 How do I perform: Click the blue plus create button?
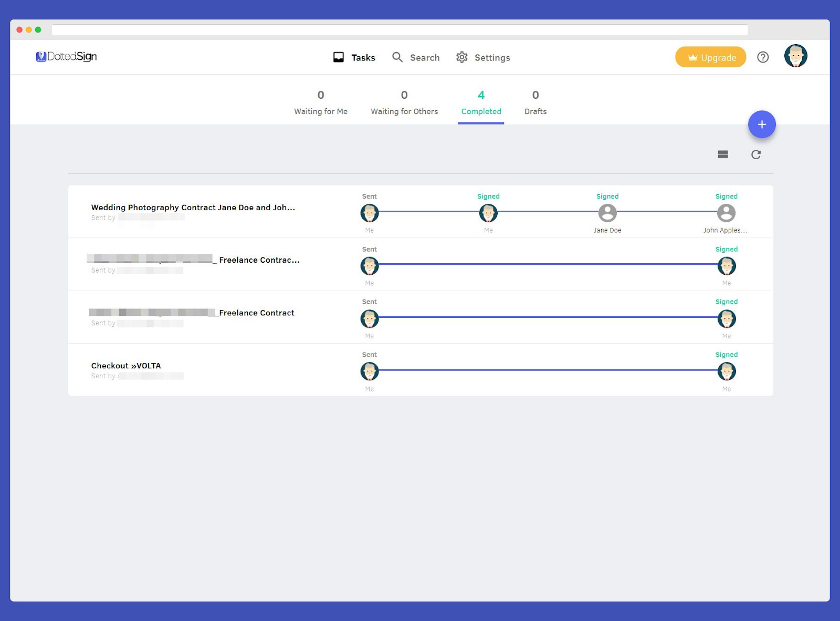coord(762,125)
